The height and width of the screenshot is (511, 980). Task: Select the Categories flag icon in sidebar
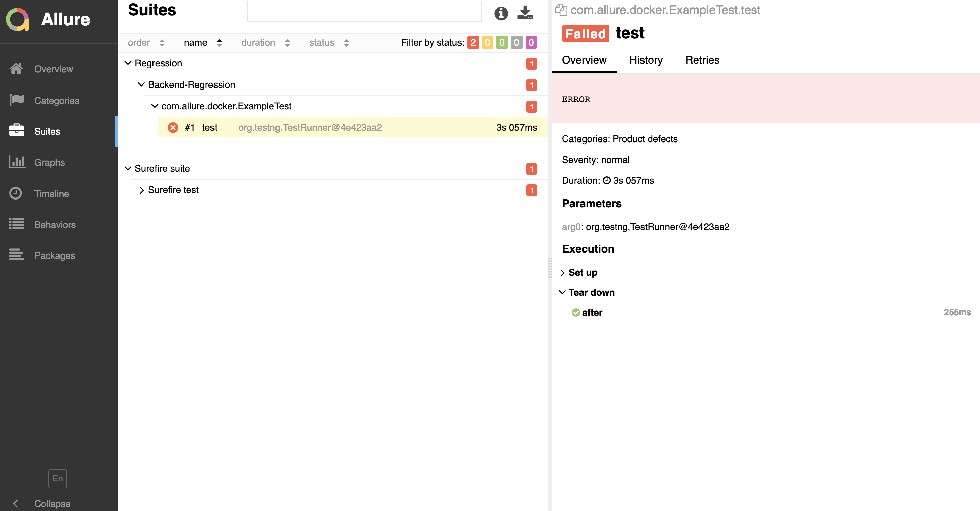(x=17, y=100)
